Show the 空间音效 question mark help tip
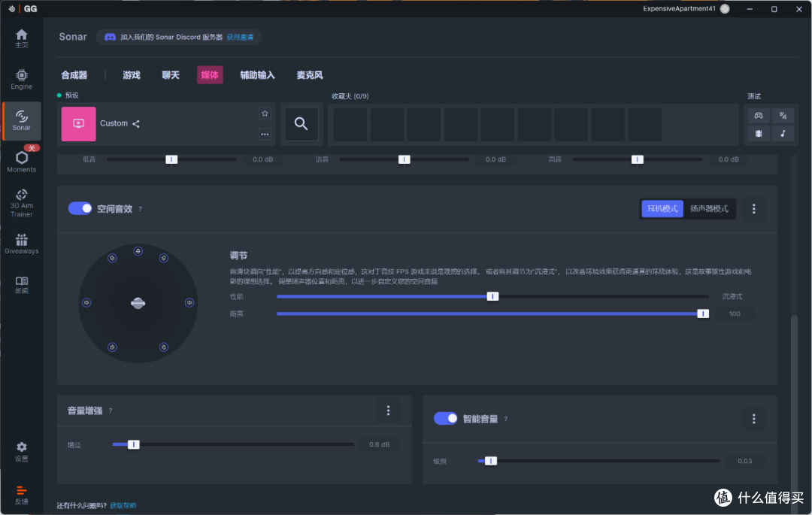 tap(140, 209)
